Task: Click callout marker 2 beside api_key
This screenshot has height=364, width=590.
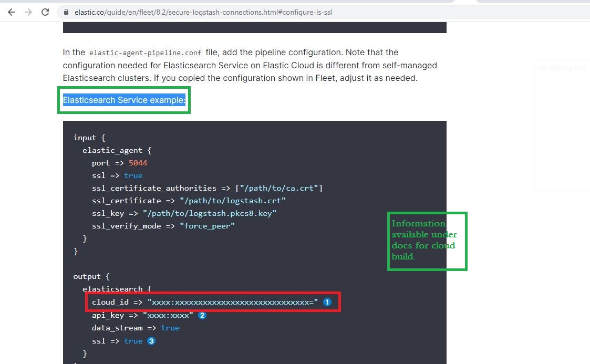Action: [202, 315]
